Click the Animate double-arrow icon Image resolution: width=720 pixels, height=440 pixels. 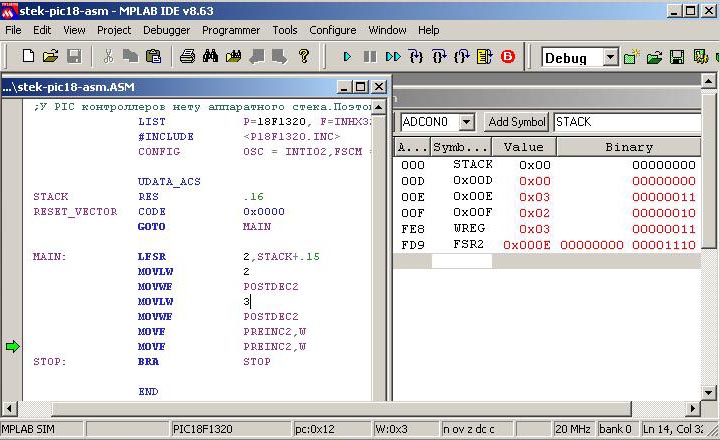click(x=393, y=57)
